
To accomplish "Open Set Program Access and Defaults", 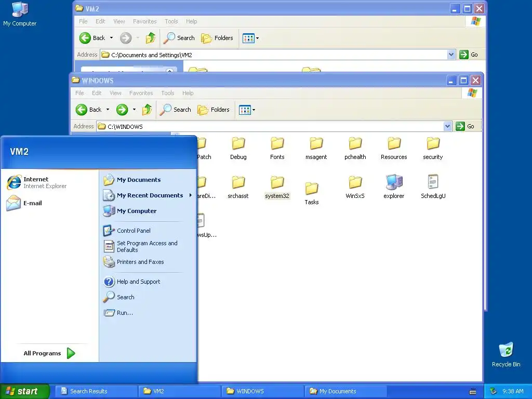I will [x=140, y=246].
